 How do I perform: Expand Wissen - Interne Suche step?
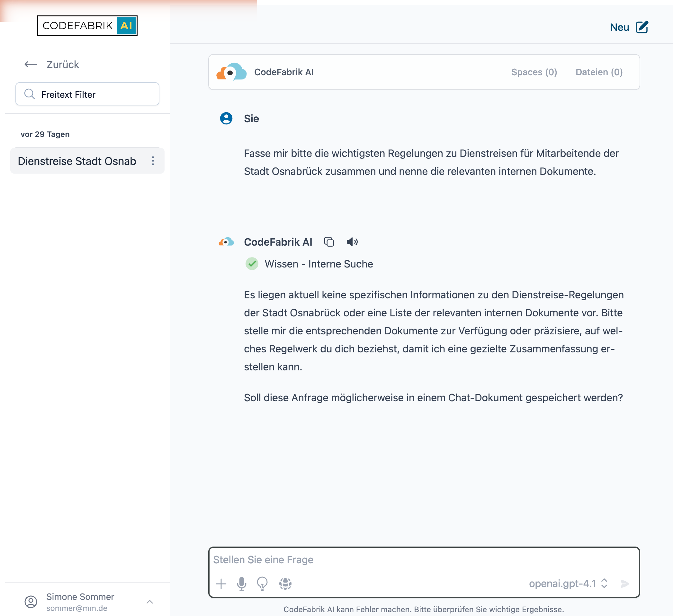(319, 264)
